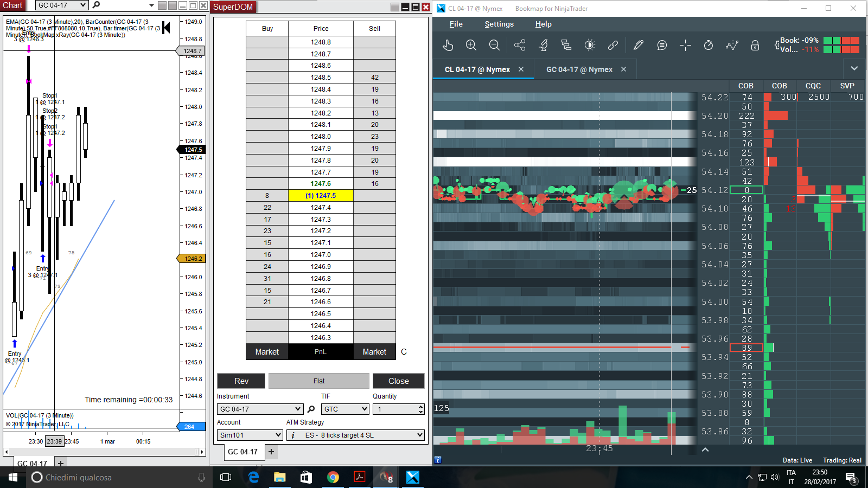
Task: Open the gear settings next to Book imbalance
Action: point(777,45)
